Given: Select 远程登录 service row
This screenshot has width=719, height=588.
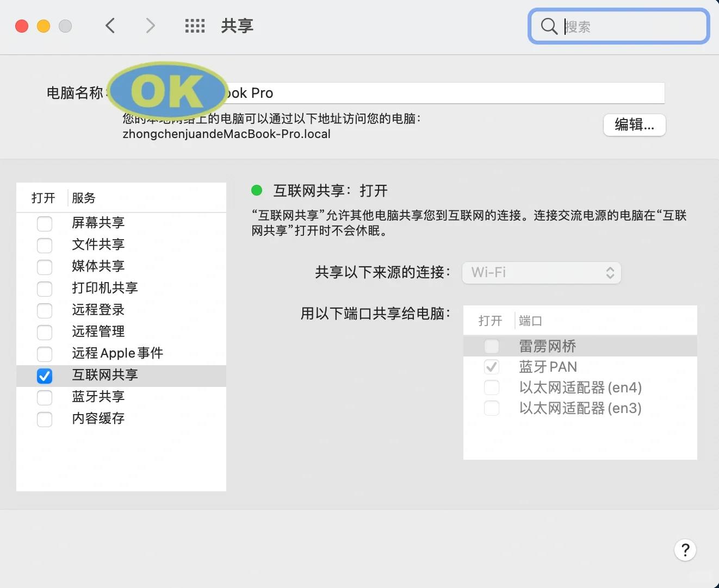Looking at the screenshot, I should coord(121,310).
